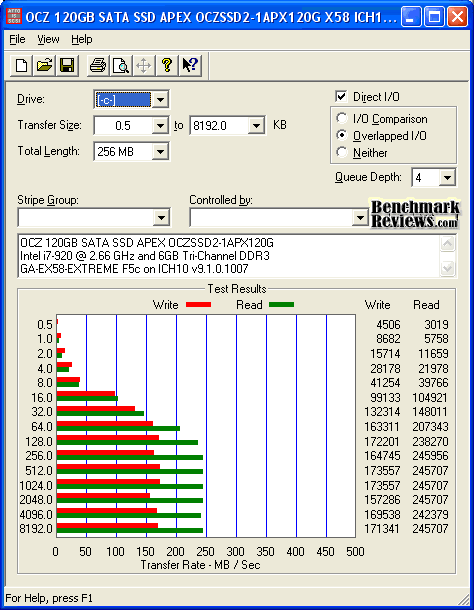
Task: Click the 32.0 transfer size row label
Action: pos(42,412)
